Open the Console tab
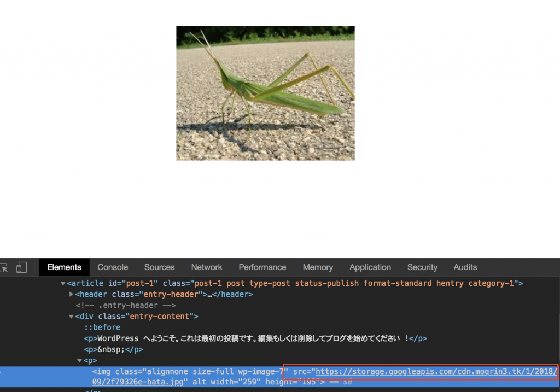 113,267
